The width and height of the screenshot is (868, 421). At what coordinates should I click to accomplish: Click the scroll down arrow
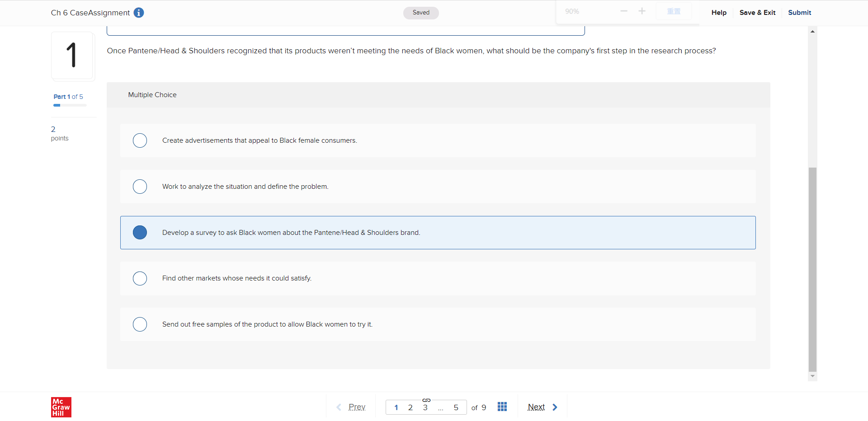[812, 376]
